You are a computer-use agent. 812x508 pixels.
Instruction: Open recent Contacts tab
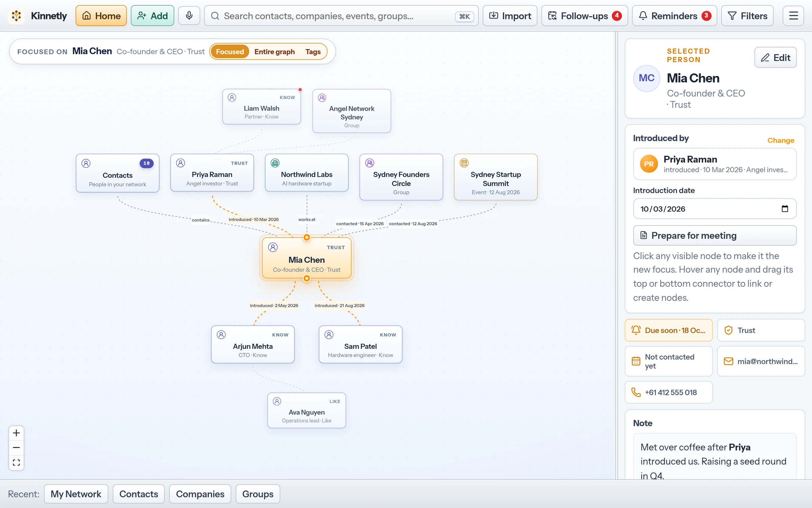(x=139, y=494)
